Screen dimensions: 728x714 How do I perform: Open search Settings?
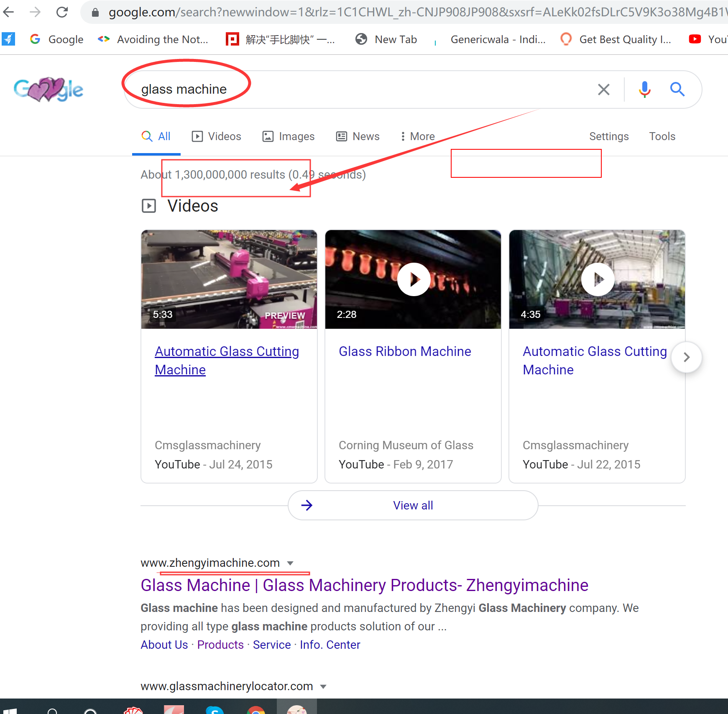[x=609, y=136]
